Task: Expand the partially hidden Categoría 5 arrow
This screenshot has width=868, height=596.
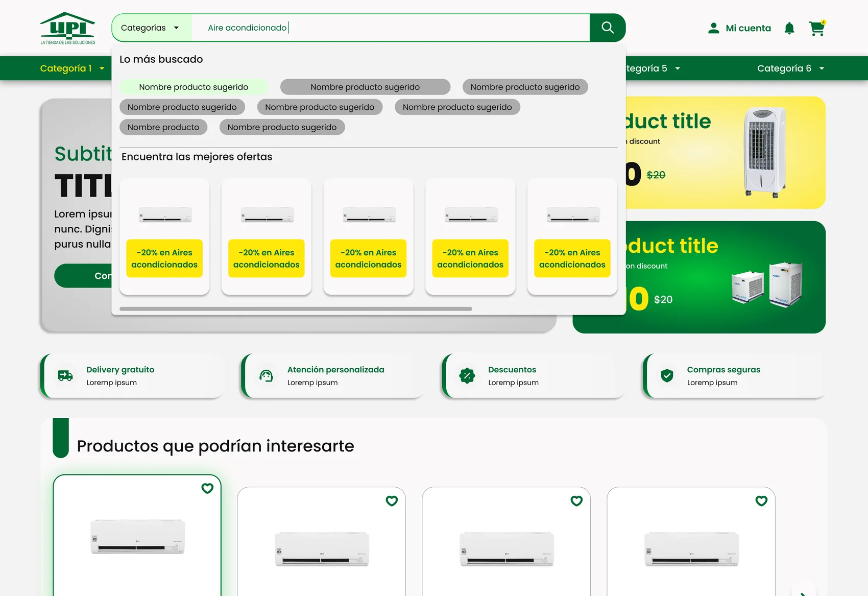Action: click(678, 68)
